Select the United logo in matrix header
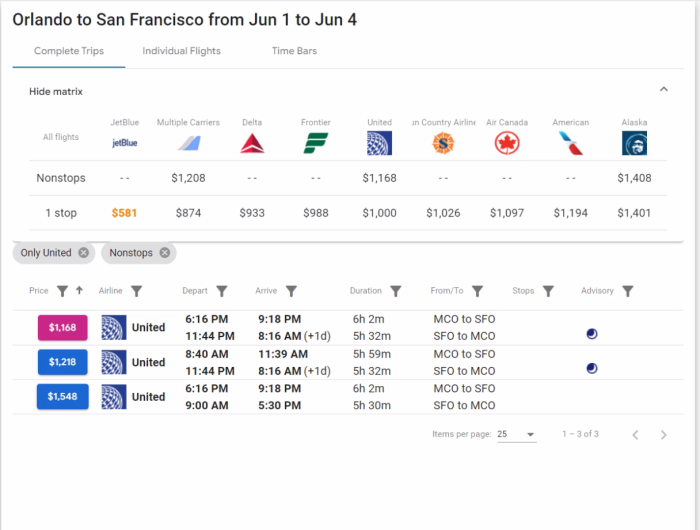700x530 pixels. [379, 143]
